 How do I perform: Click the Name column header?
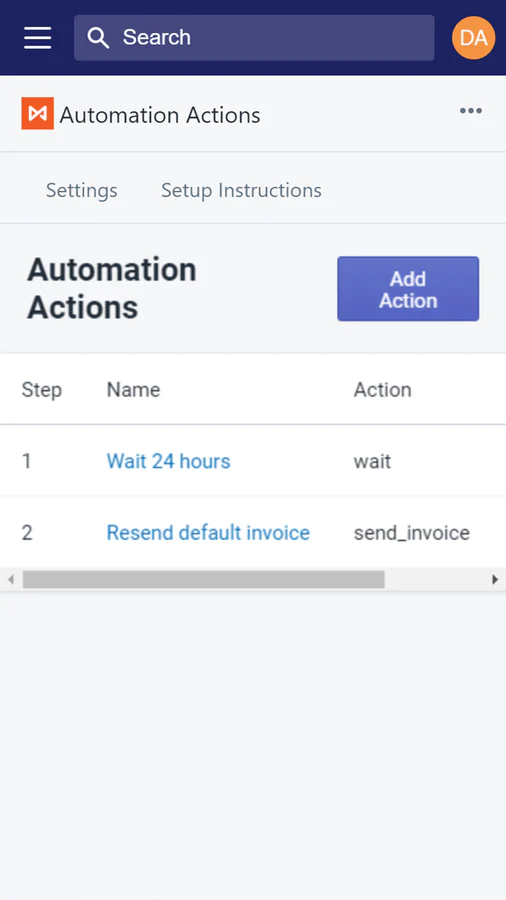133,390
